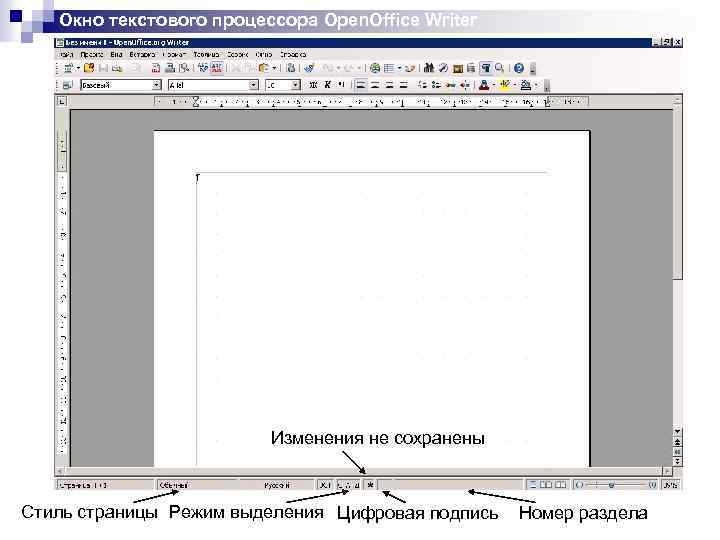Open the Table size dropdown arrow
The width and height of the screenshot is (720, 540).
click(399, 69)
